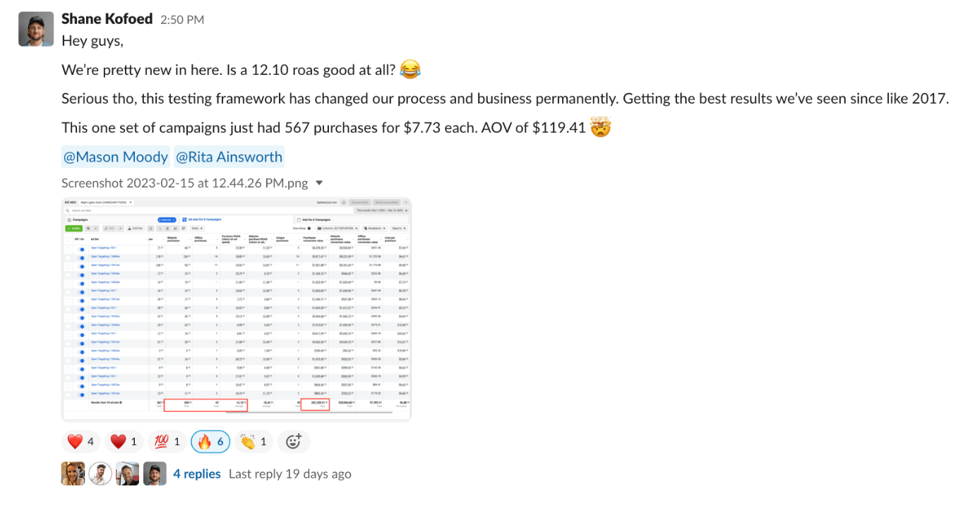Add a clapping hands reaction
This screenshot has width=980, height=508.
coord(254,442)
